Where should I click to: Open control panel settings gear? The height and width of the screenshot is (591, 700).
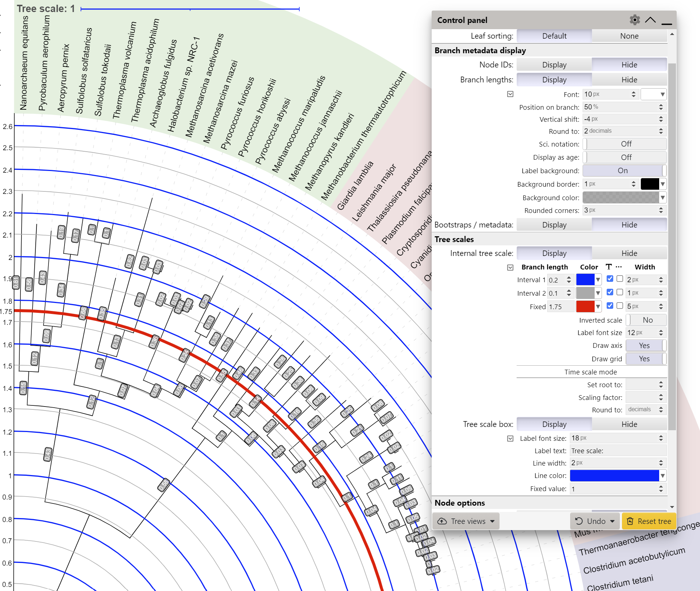[635, 20]
